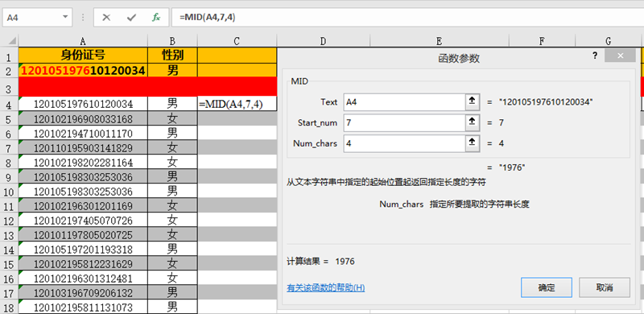Click range selector icon beside Start_num field
The image size is (644, 314).
[x=472, y=122]
